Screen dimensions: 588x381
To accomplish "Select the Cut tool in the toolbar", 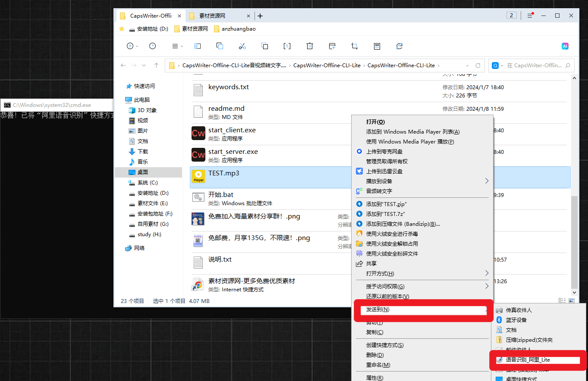I will 242,46.
